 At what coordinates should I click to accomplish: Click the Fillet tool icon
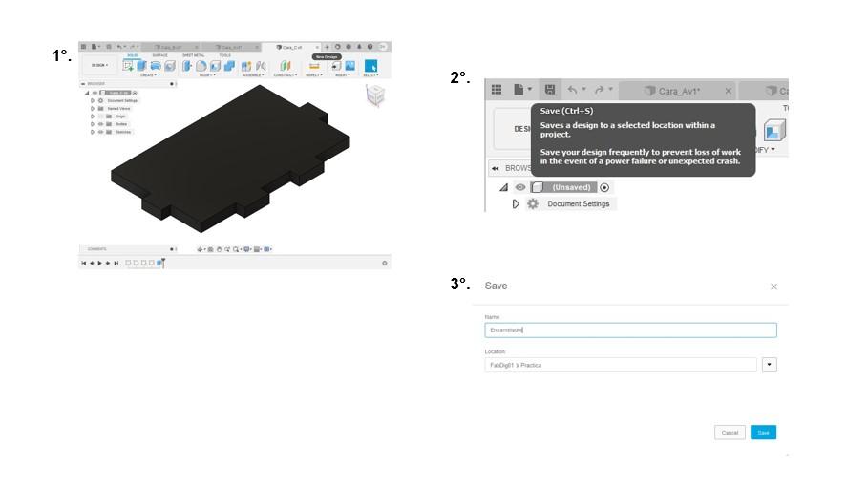(201, 66)
